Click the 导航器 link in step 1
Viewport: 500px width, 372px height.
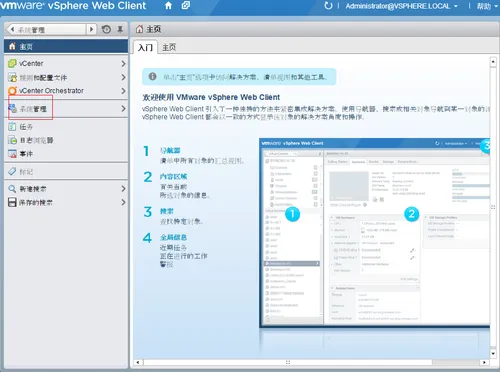tap(170, 150)
